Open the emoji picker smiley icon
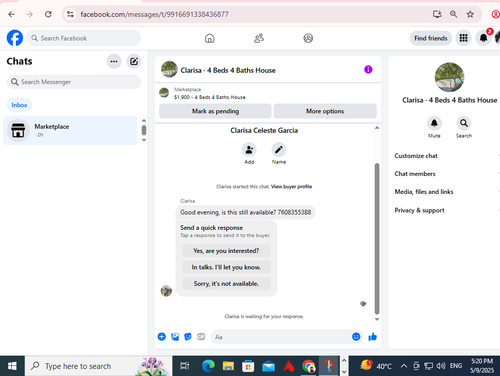Image resolution: width=500 pixels, height=376 pixels. (x=356, y=337)
